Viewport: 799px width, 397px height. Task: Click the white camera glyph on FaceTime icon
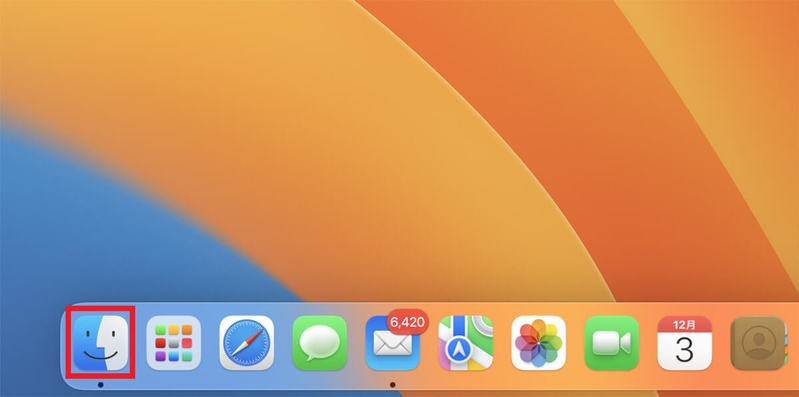611,343
